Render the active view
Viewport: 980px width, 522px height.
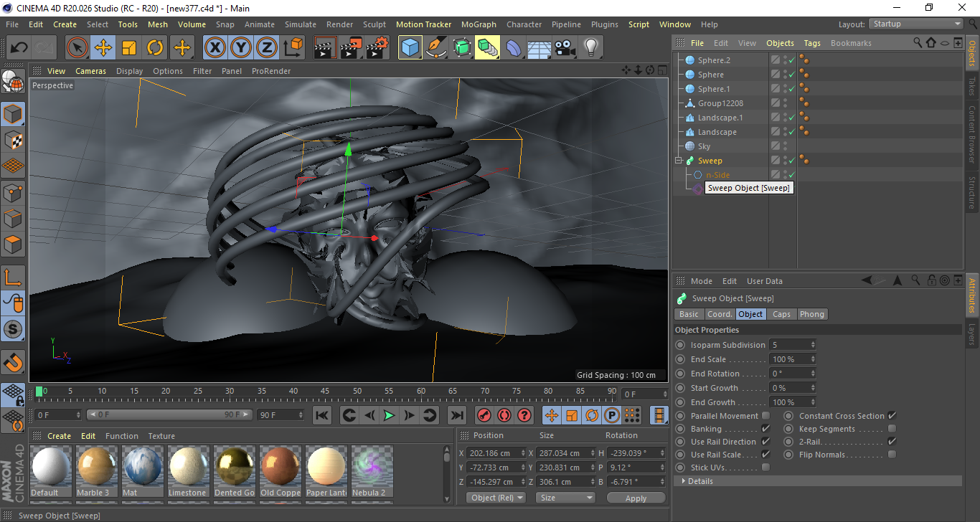point(326,48)
